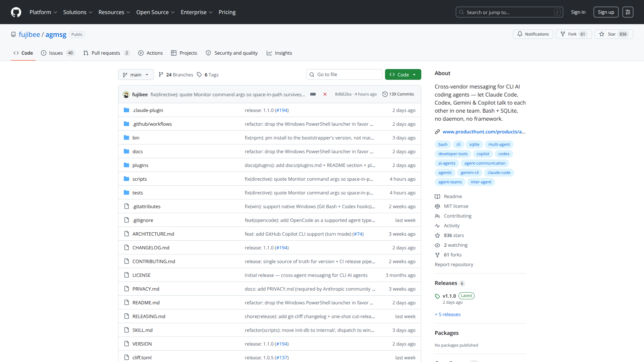This screenshot has height=362, width=644.
Task: Expand commit message ellipsis button
Action: point(313,94)
